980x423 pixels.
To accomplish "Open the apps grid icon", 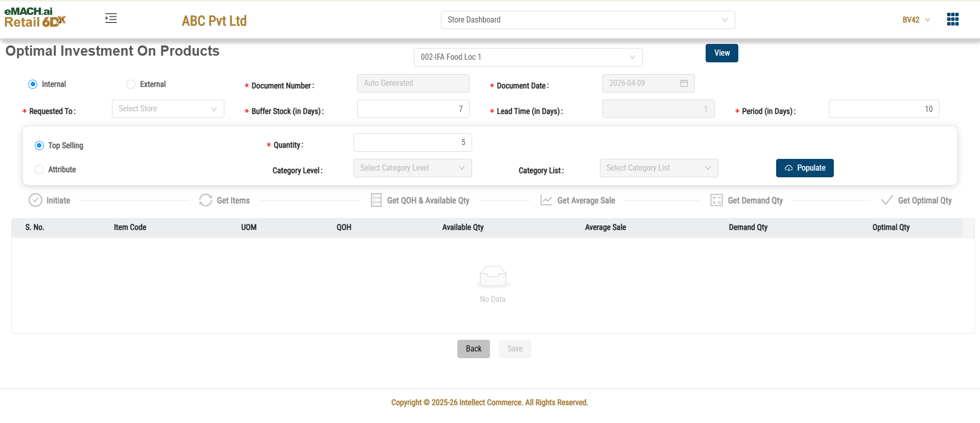I will [x=952, y=19].
